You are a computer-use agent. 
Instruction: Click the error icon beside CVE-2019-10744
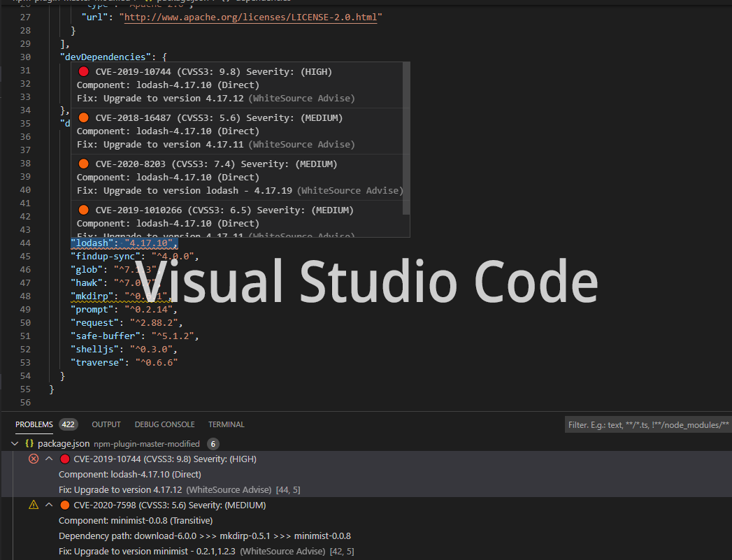tap(34, 459)
